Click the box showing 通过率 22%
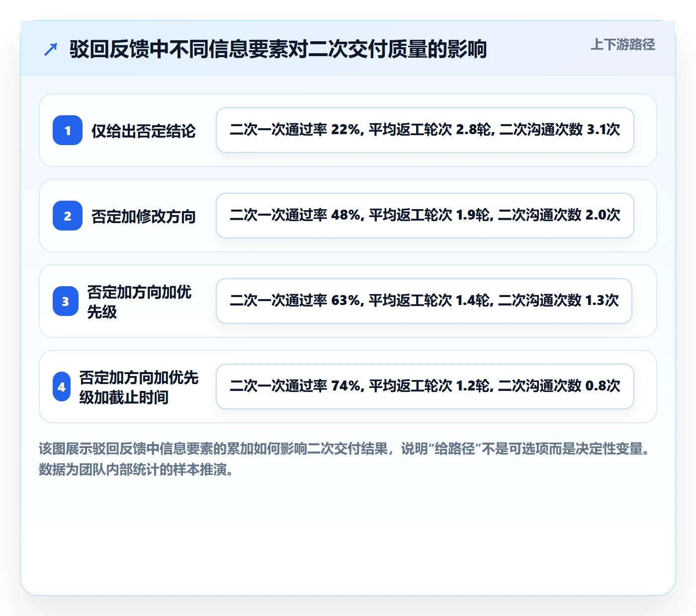This screenshot has width=696, height=616. [425, 130]
